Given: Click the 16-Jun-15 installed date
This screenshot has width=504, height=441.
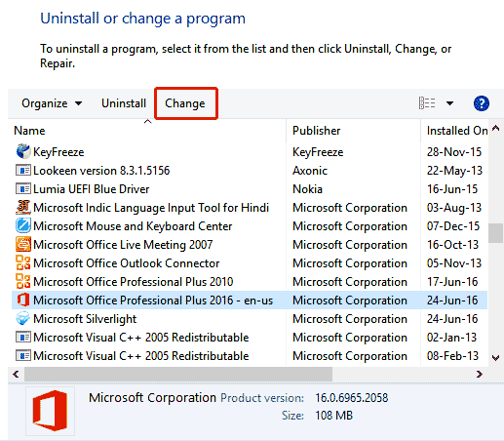Looking at the screenshot, I should (452, 188).
